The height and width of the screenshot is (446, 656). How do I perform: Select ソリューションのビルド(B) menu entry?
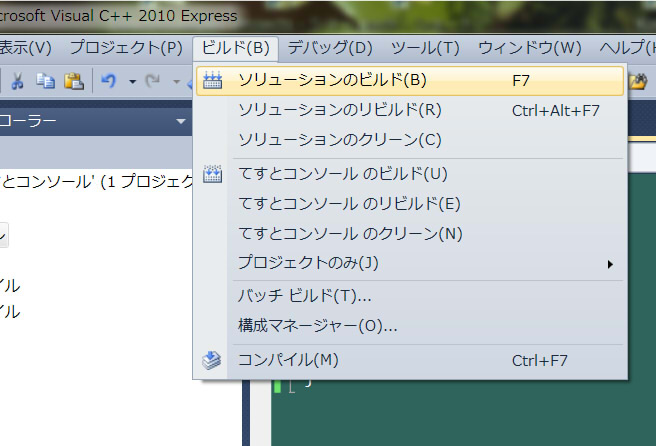[410, 80]
